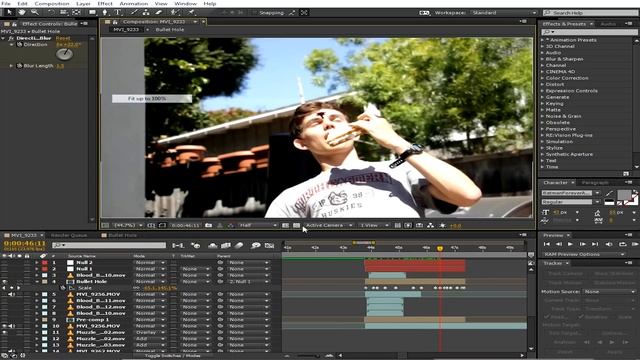Select the Clone Stamp tool

pos(146,13)
